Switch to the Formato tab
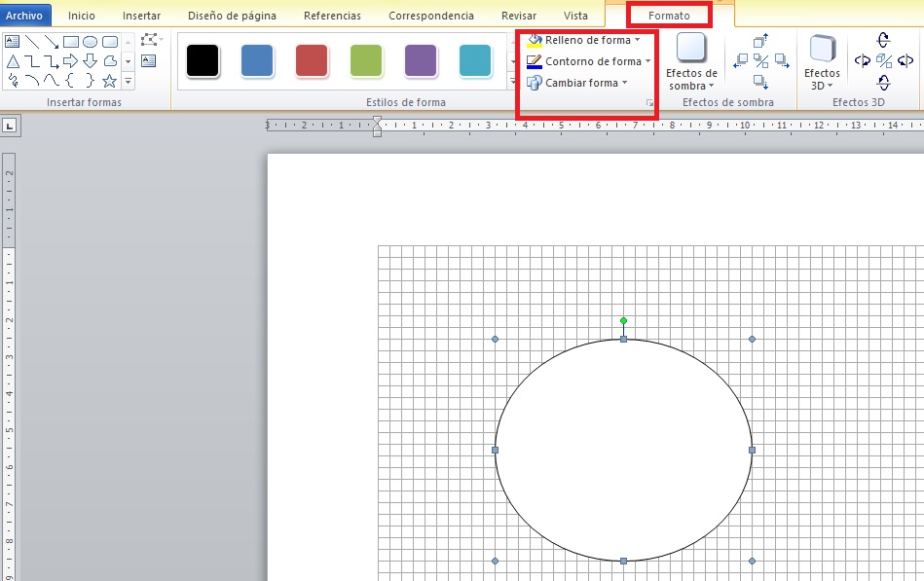The image size is (924, 581). click(x=669, y=16)
